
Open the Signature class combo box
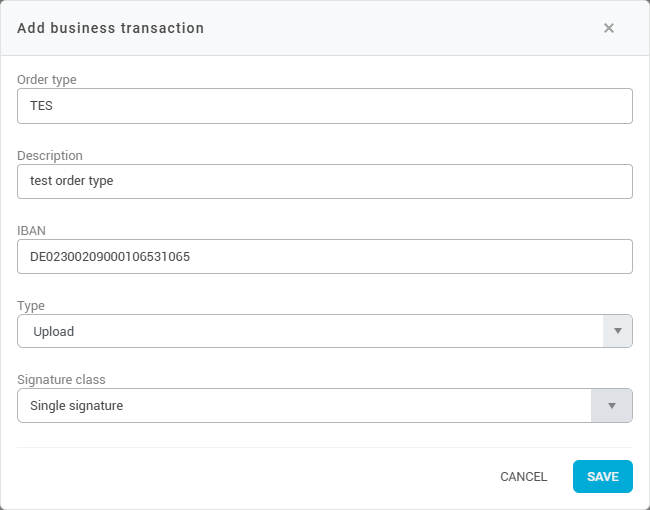pyautogui.click(x=305, y=406)
